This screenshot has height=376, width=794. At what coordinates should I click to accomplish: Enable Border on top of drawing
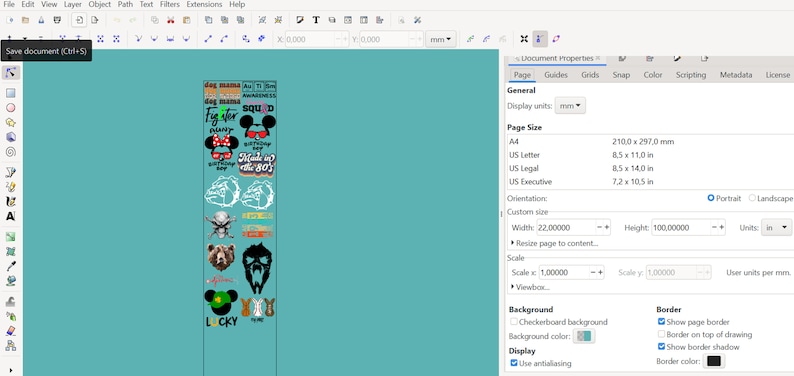[x=661, y=335]
